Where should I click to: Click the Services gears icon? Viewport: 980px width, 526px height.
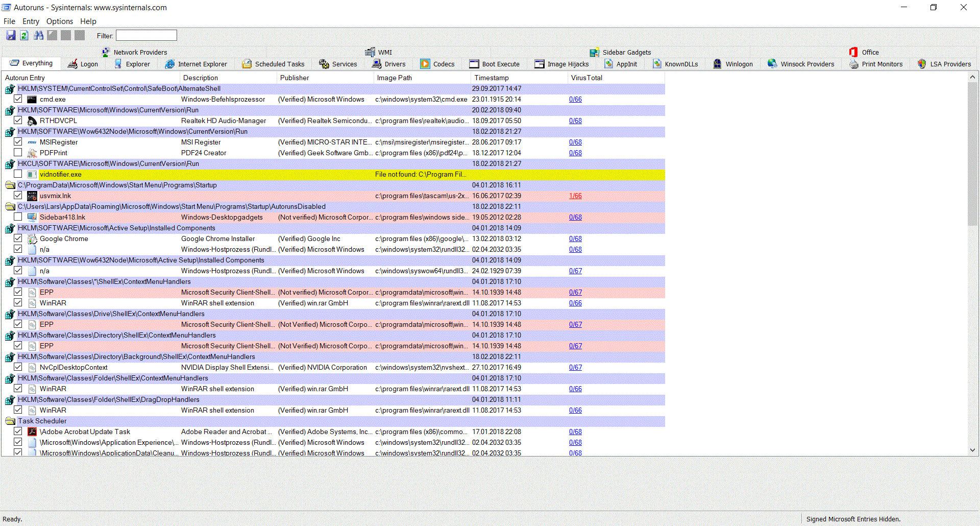324,64
